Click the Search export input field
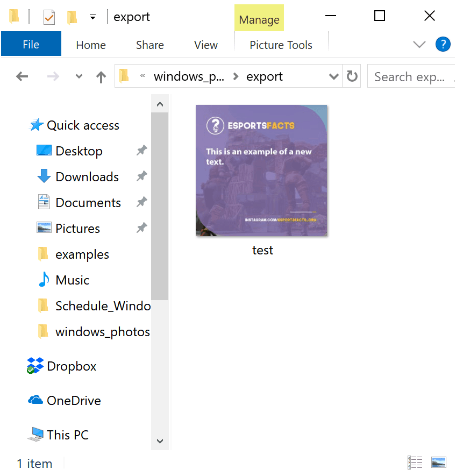Viewport: 456px width, 476px height. [x=411, y=76]
